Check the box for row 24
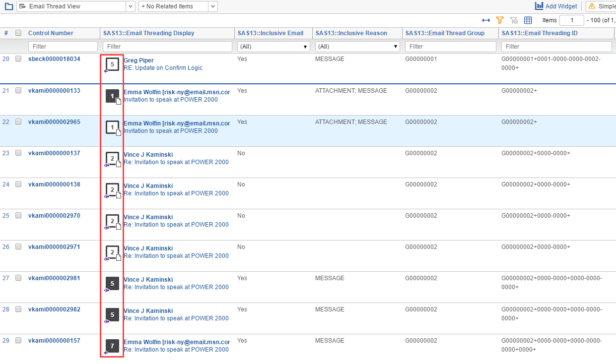The height and width of the screenshot is (364, 616). pyautogui.click(x=18, y=184)
